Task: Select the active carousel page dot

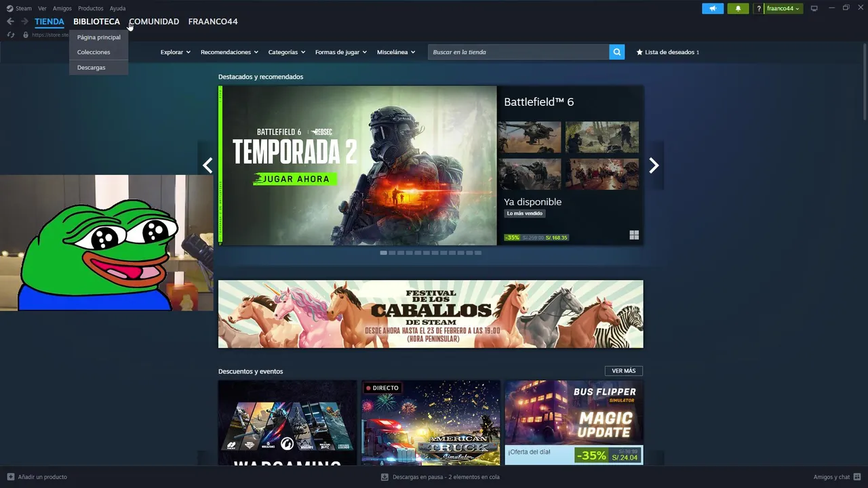Action: (383, 253)
